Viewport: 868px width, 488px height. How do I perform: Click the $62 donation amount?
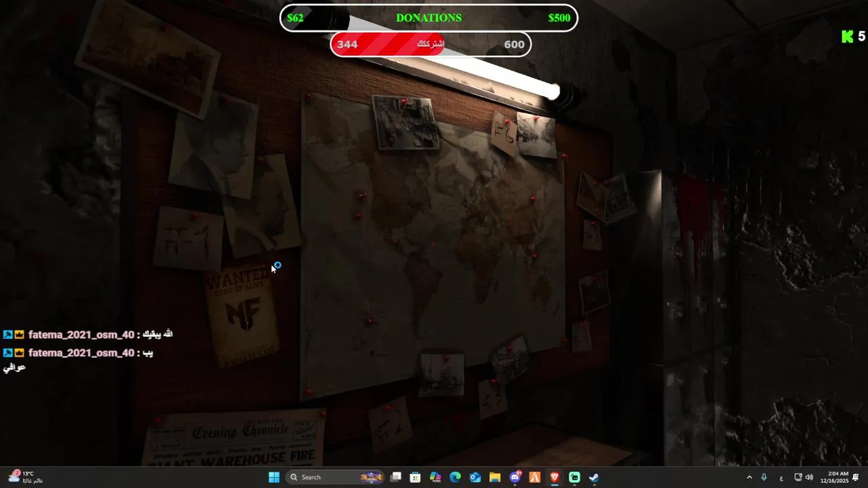pos(295,18)
